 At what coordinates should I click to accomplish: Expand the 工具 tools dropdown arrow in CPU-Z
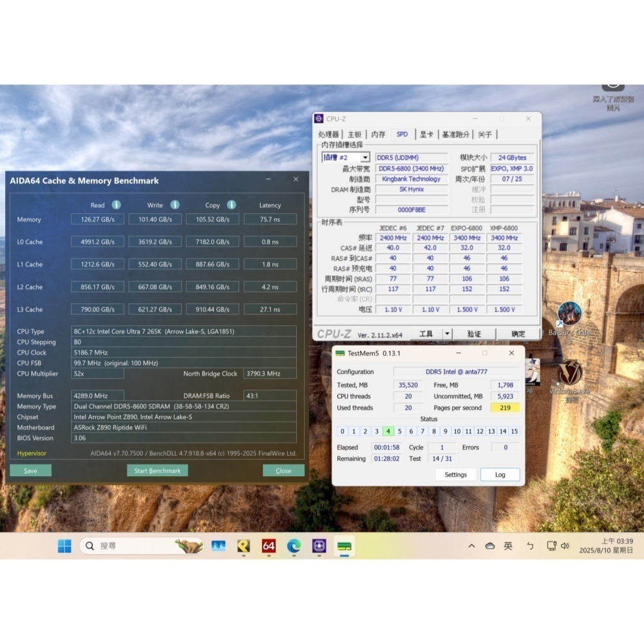click(447, 334)
